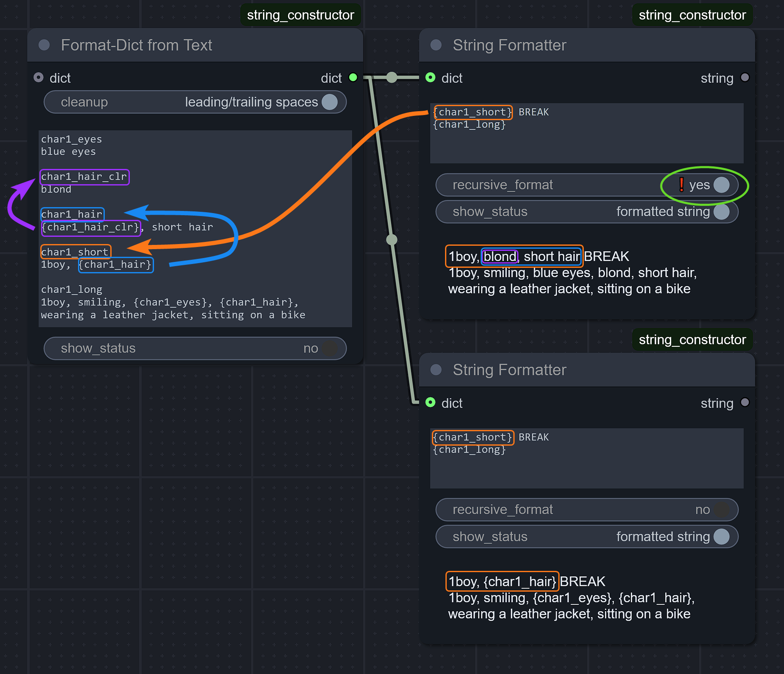This screenshot has height=674, width=784.
Task: Click dict input socket of upper String Formatter
Action: 431,78
